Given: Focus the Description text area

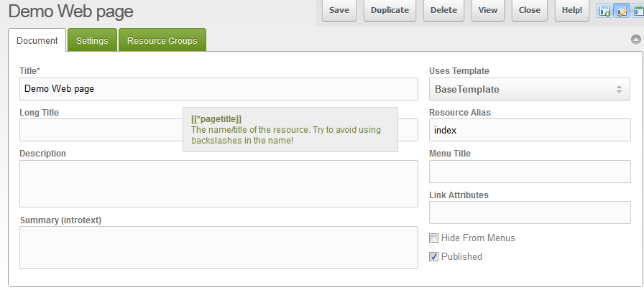Looking at the screenshot, I should [x=218, y=184].
